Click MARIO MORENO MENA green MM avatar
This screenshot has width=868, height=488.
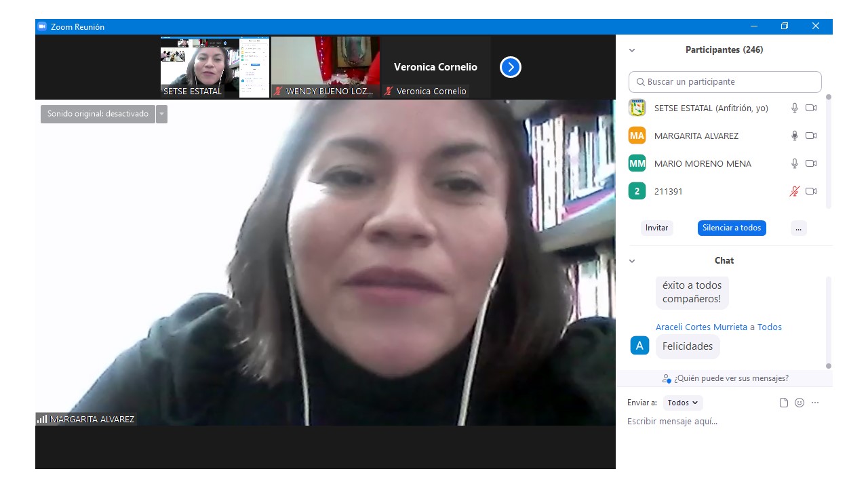tap(637, 163)
